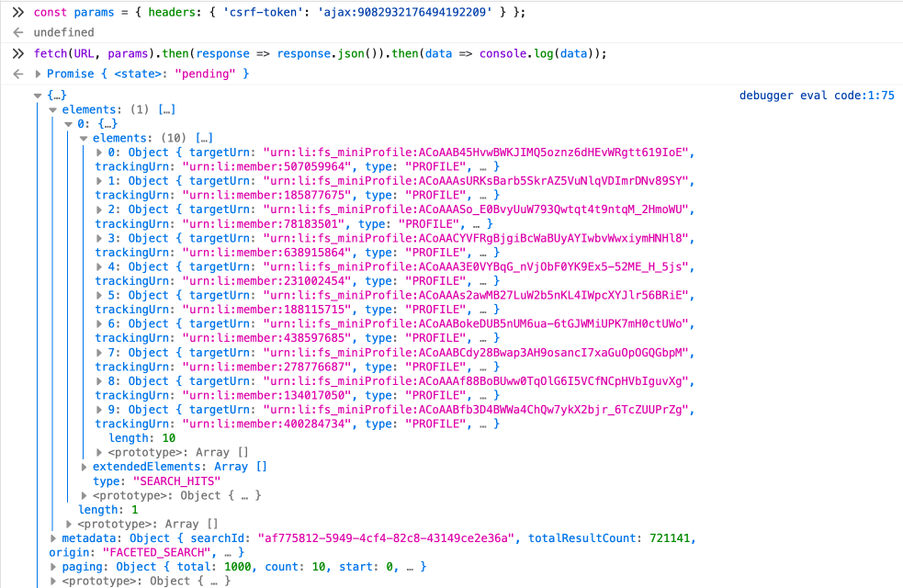The image size is (903, 588).
Task: Expand object 0 with member:507059964
Action: coord(99,153)
